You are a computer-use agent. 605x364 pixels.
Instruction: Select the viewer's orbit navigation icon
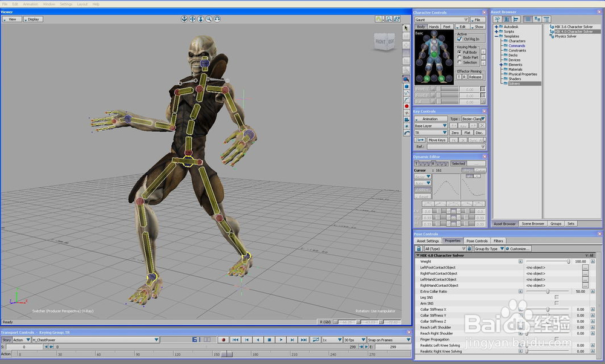tap(185, 19)
